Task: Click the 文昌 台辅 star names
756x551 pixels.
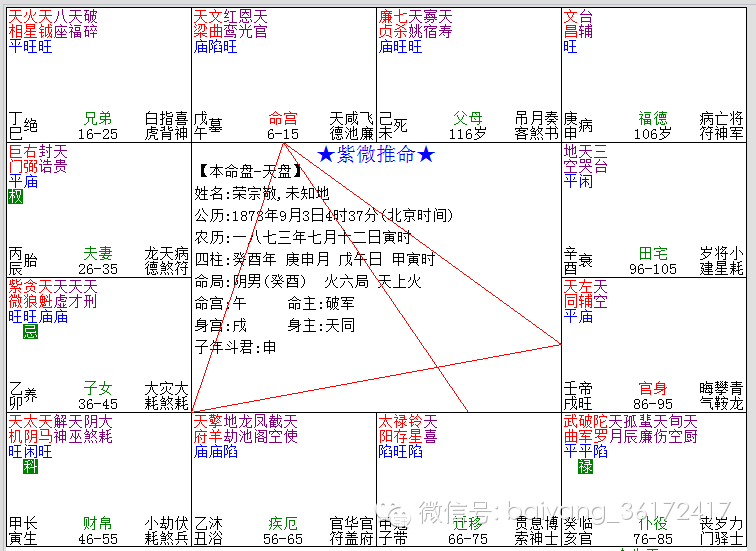Action: 578,24
